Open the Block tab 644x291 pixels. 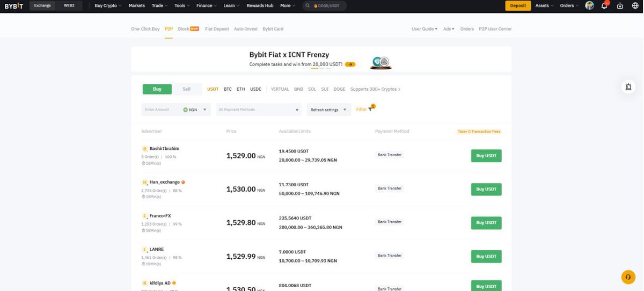tap(188, 29)
